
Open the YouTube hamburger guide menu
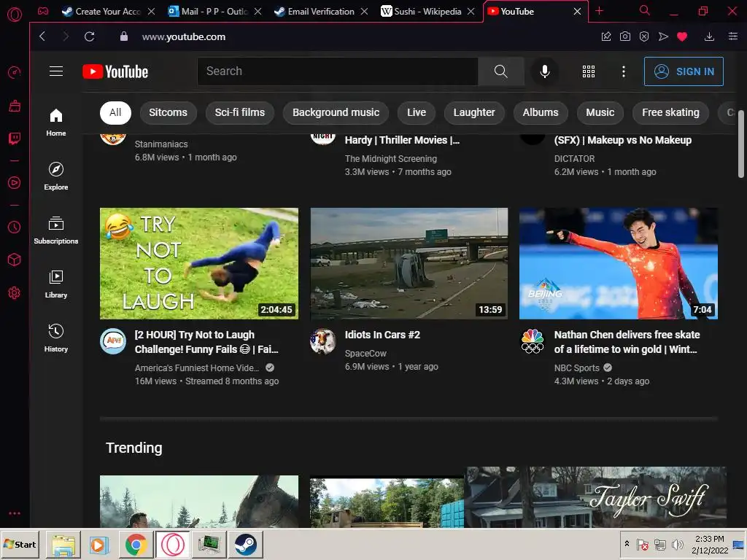click(x=56, y=71)
